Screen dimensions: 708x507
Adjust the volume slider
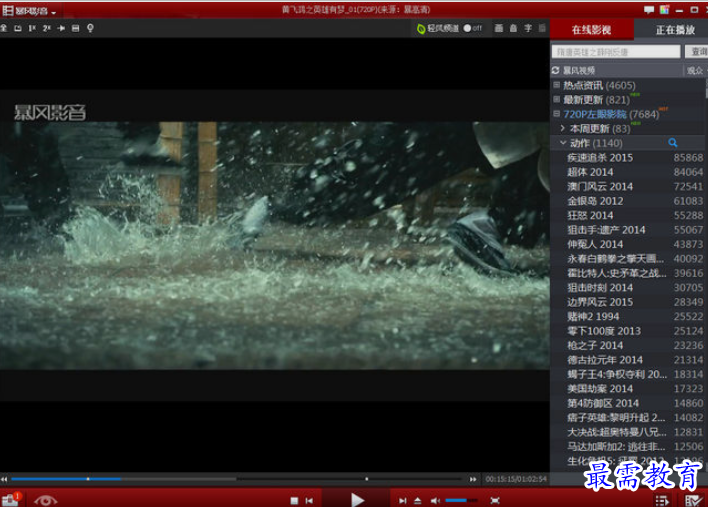coord(461,500)
